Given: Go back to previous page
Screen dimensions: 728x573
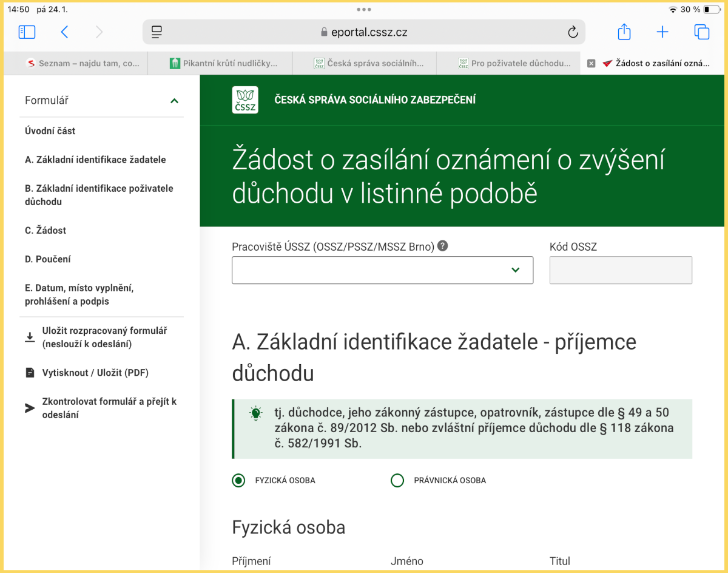Looking at the screenshot, I should click(x=64, y=32).
